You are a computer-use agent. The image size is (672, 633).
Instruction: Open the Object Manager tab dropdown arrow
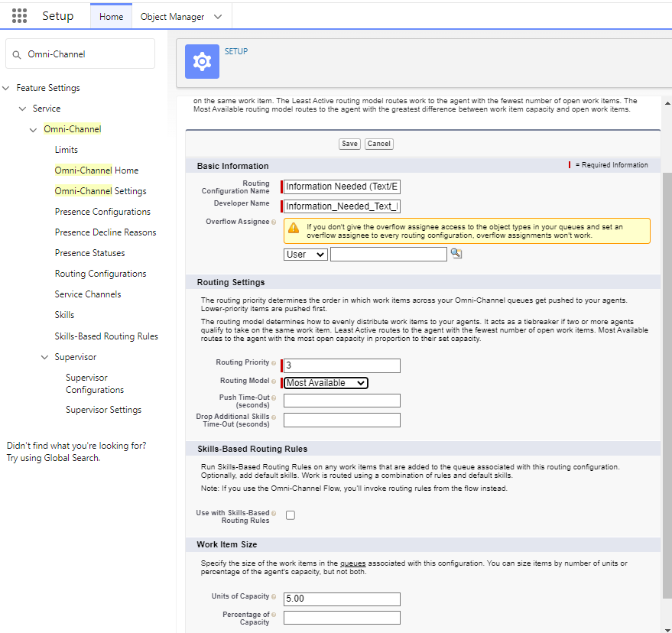218,17
